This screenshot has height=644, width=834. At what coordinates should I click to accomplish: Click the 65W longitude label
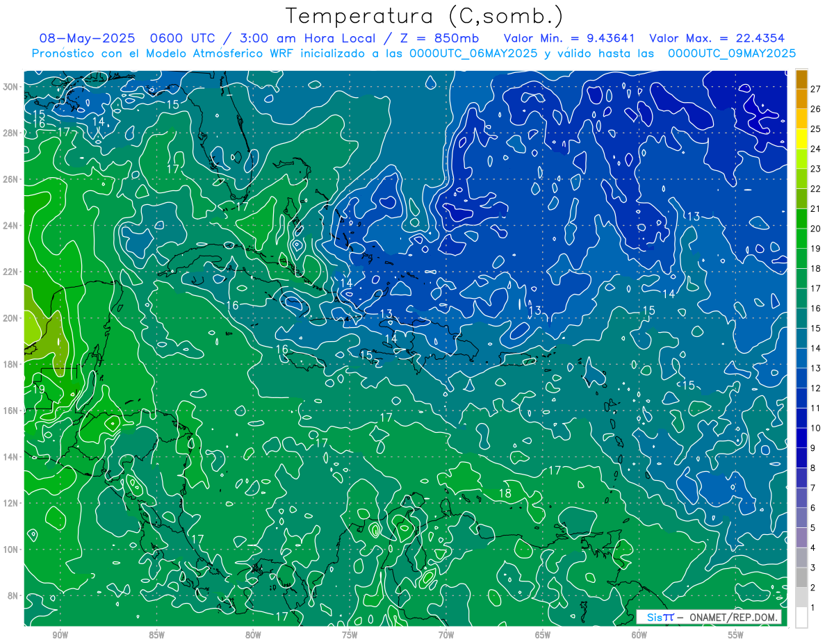coord(543,635)
